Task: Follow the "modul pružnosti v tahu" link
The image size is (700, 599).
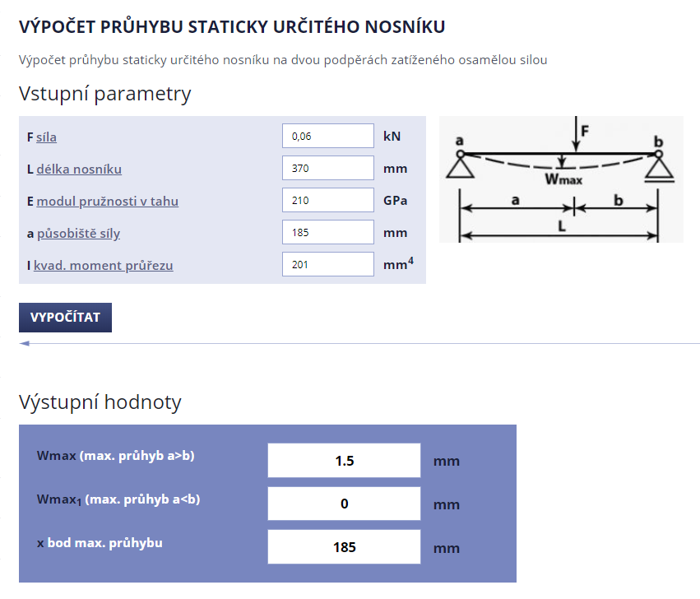Action: tap(107, 201)
